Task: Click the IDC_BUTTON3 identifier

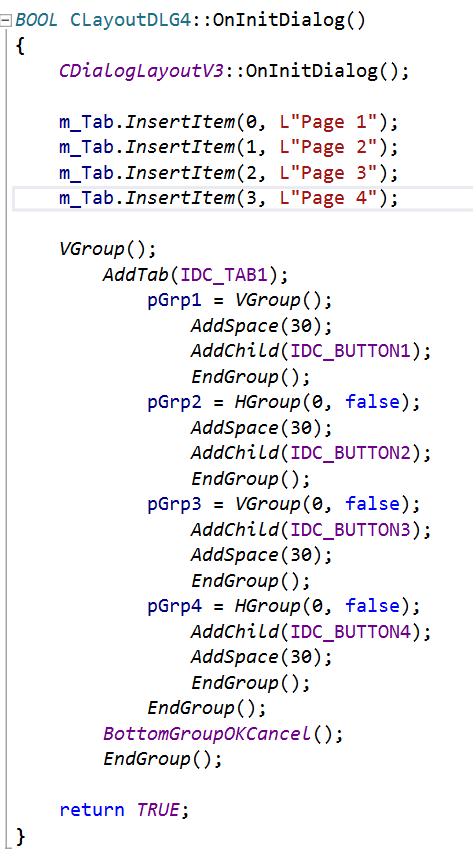Action: (350, 530)
